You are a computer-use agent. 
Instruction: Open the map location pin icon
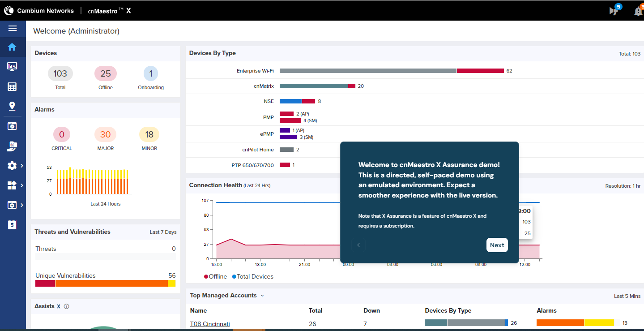pos(12,106)
